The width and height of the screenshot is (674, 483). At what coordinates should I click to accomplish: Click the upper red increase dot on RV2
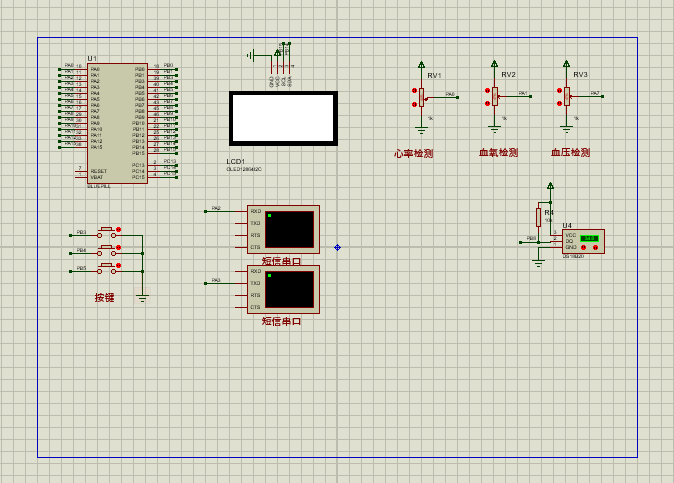487,90
